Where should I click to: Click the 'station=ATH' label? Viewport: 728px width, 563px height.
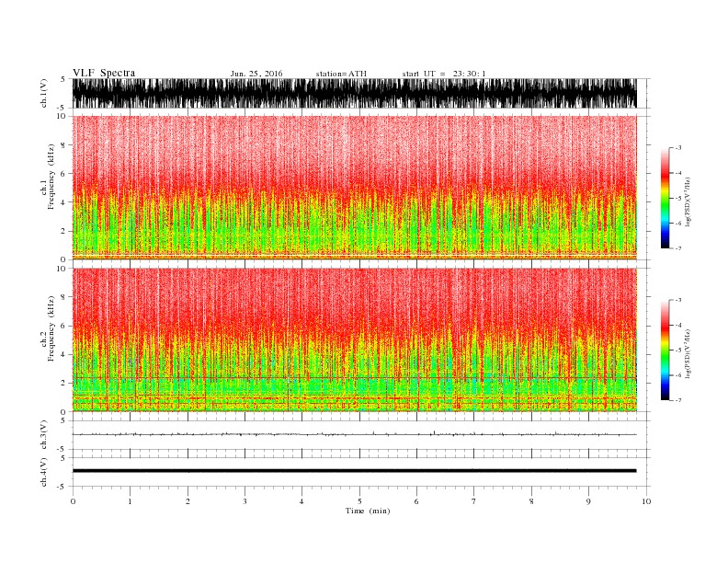coord(341,74)
